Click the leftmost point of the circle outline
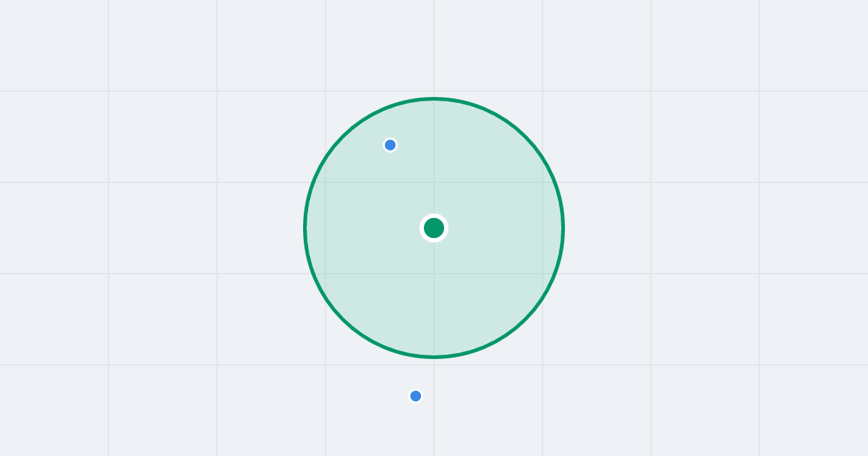This screenshot has width=868, height=456. point(305,228)
